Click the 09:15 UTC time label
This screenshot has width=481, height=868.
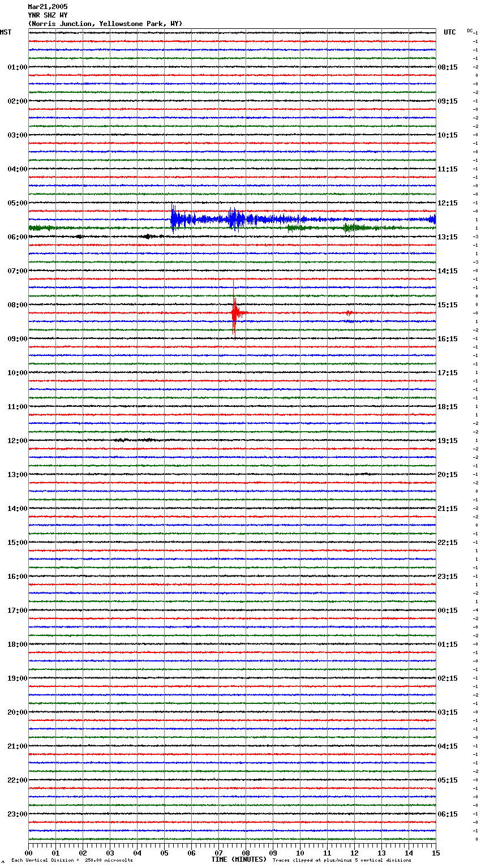(448, 101)
